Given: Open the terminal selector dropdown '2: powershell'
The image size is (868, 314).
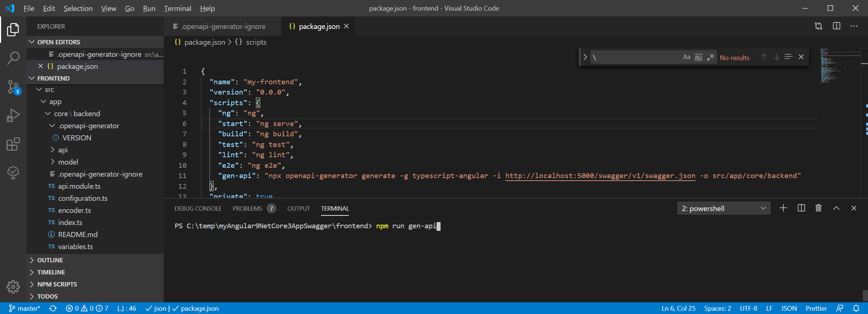Looking at the screenshot, I should [x=724, y=208].
